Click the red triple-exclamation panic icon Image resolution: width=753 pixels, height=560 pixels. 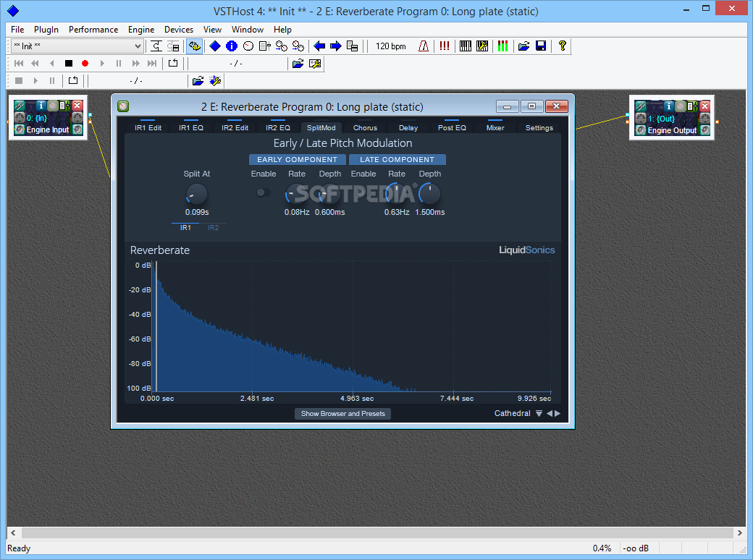click(x=445, y=46)
